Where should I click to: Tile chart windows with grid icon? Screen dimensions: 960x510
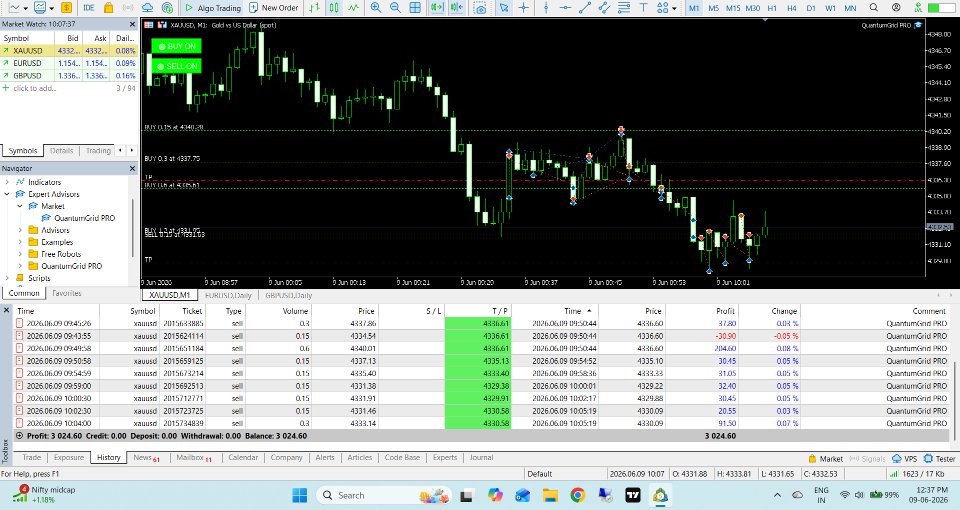click(415, 8)
